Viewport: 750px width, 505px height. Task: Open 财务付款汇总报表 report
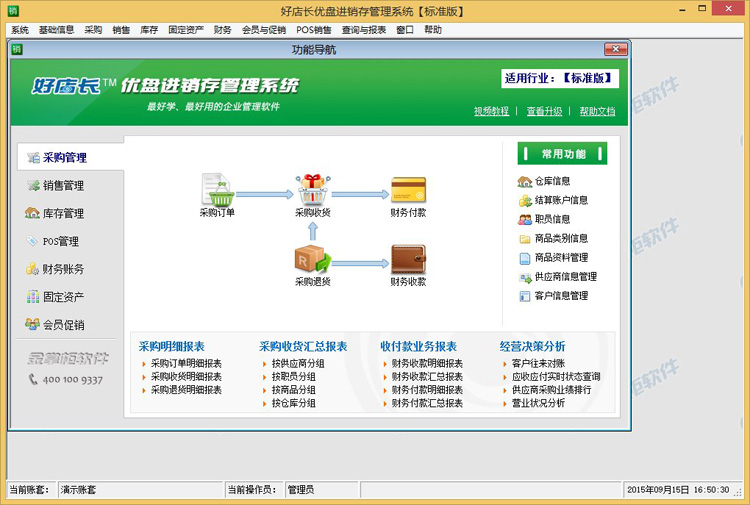pos(427,404)
